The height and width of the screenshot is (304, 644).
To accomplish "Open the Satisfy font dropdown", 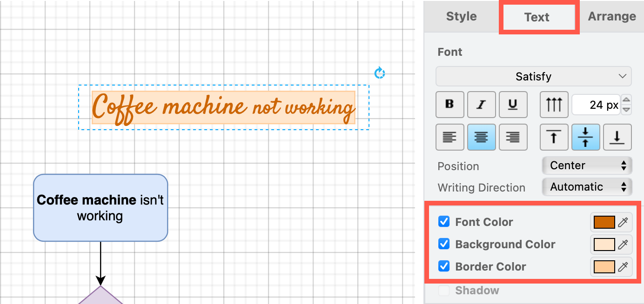I will [x=533, y=76].
